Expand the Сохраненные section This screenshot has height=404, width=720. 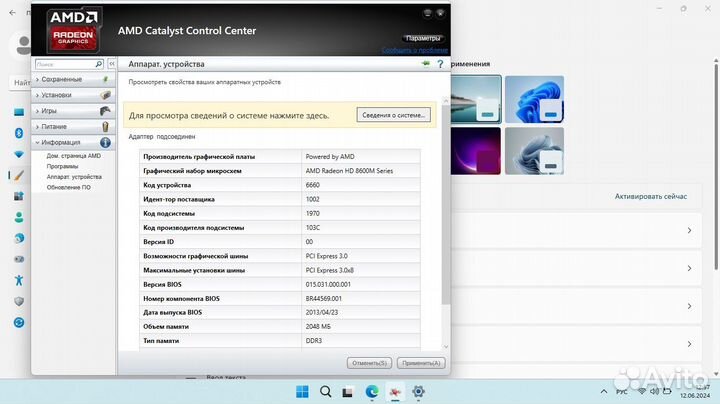[73, 79]
